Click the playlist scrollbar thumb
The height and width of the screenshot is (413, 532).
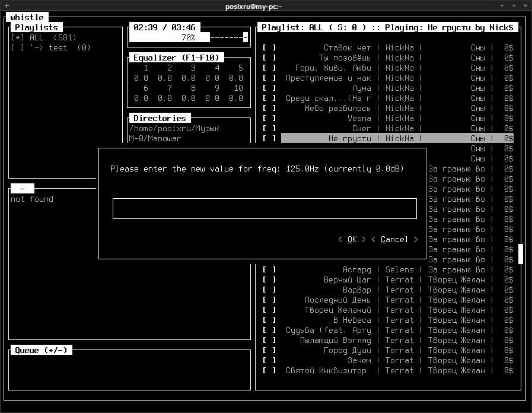[521, 254]
